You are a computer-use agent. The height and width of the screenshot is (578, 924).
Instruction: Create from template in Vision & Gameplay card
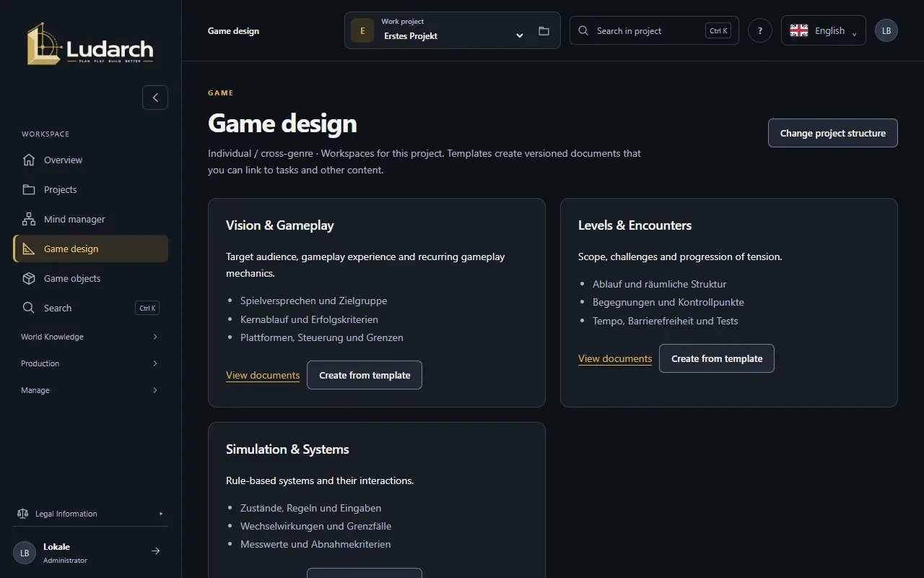click(x=365, y=375)
